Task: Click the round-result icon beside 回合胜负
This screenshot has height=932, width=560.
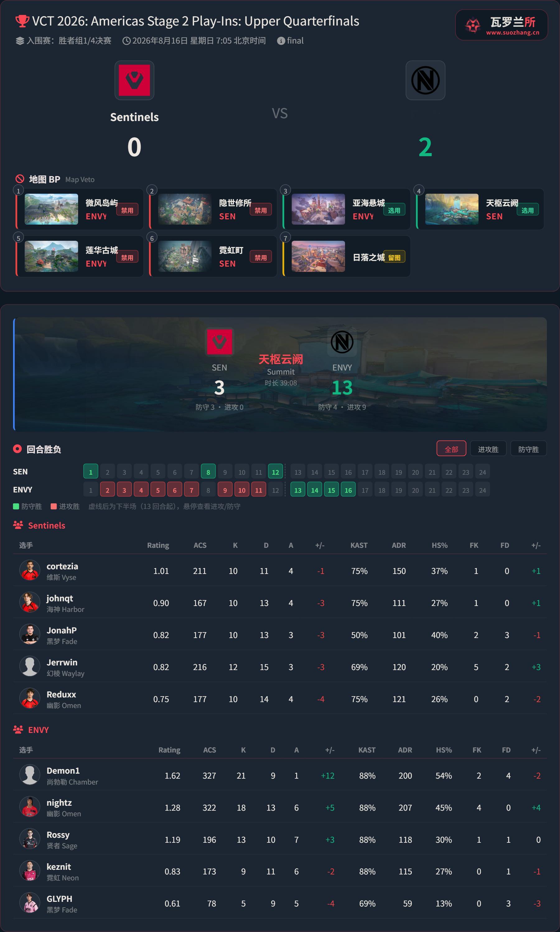Action: pos(17,449)
